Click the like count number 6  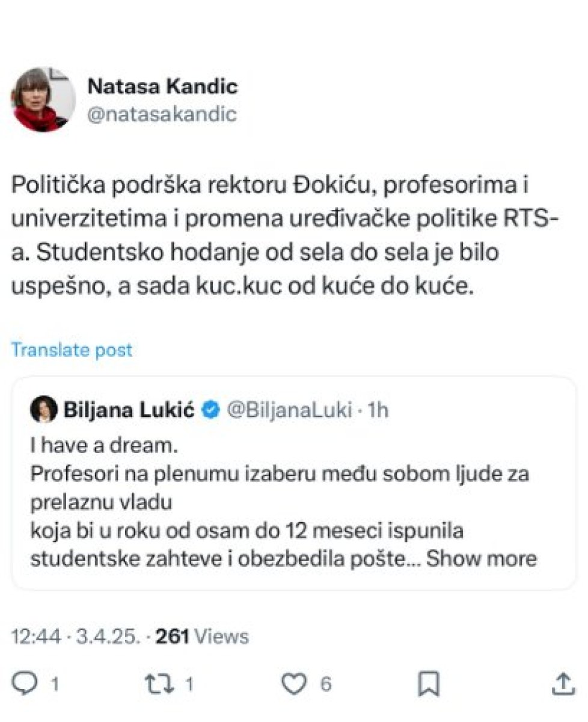325,685
